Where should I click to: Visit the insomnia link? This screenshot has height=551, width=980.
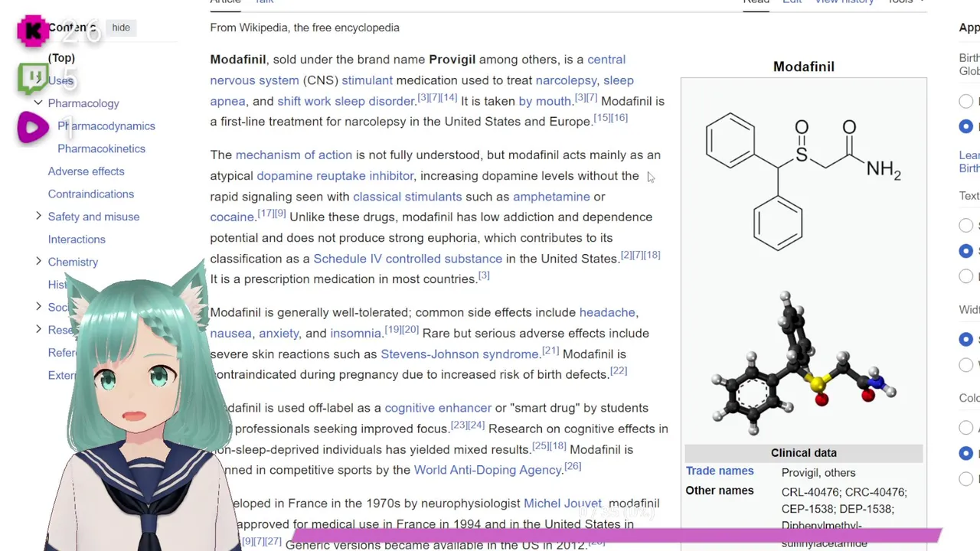pos(355,334)
